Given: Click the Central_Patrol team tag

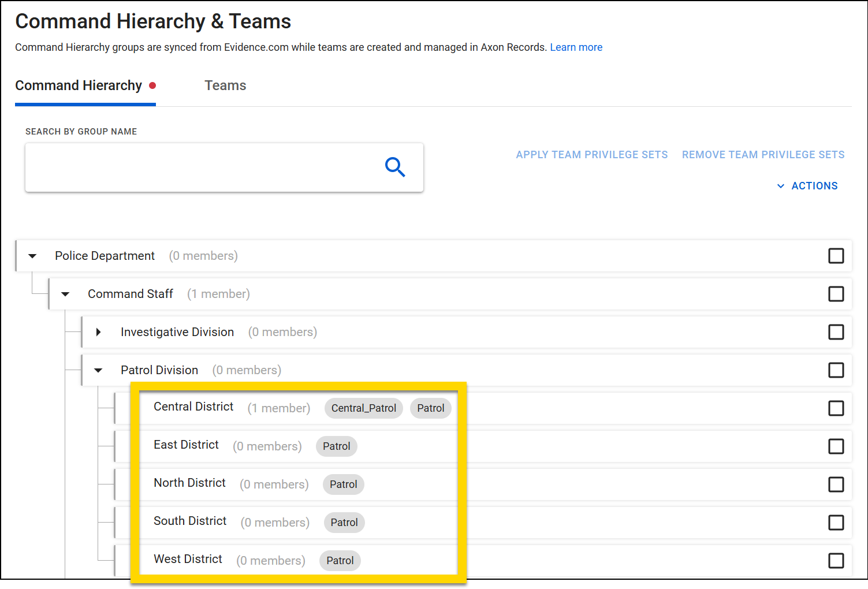Looking at the screenshot, I should [x=363, y=408].
